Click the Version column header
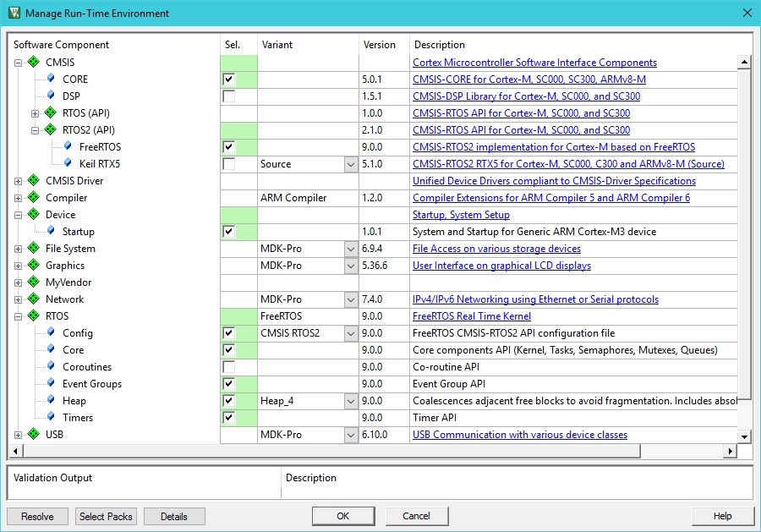Screen dimensions: 761x532 [380, 45]
